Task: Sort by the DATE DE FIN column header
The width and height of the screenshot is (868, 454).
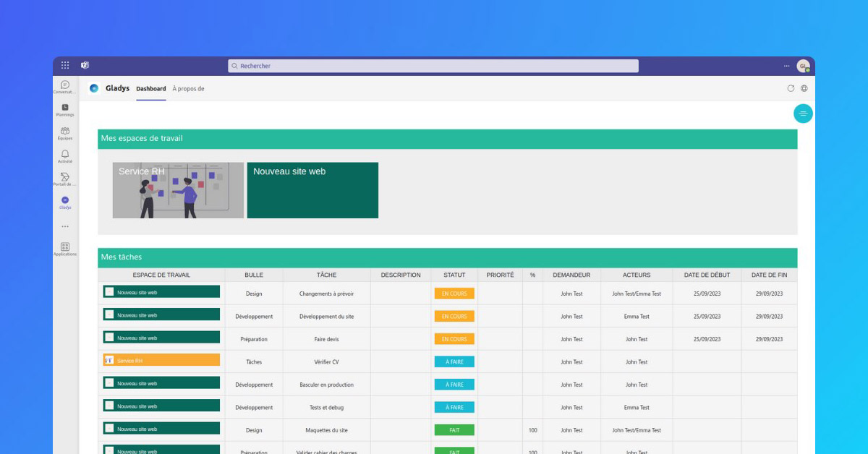Action: [x=769, y=275]
